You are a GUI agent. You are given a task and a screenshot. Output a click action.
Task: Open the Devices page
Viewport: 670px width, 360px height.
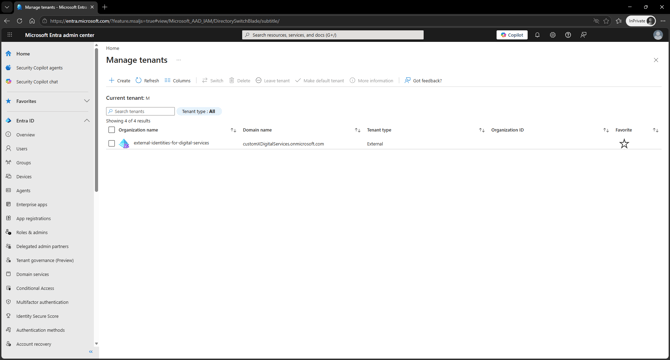pos(24,177)
